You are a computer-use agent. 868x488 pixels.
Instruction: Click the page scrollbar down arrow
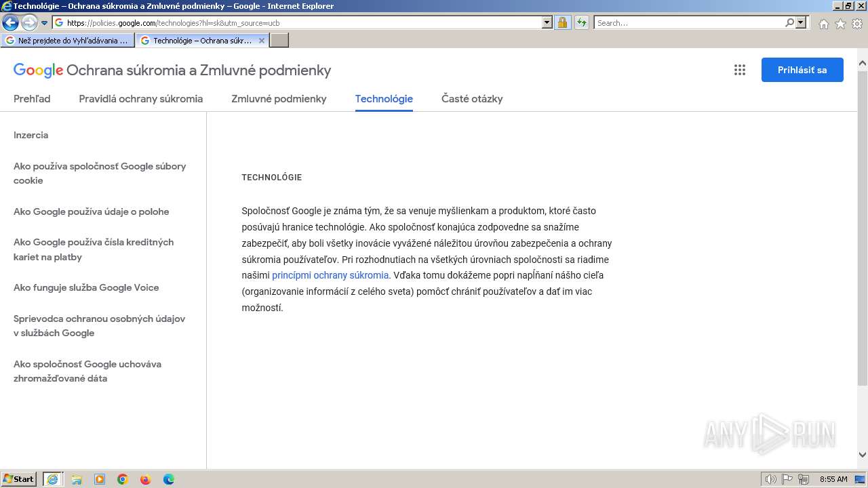(x=863, y=455)
